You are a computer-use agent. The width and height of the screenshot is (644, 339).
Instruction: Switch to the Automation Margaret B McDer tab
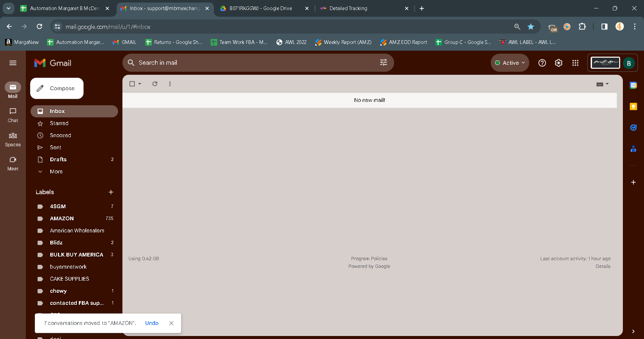(65, 8)
